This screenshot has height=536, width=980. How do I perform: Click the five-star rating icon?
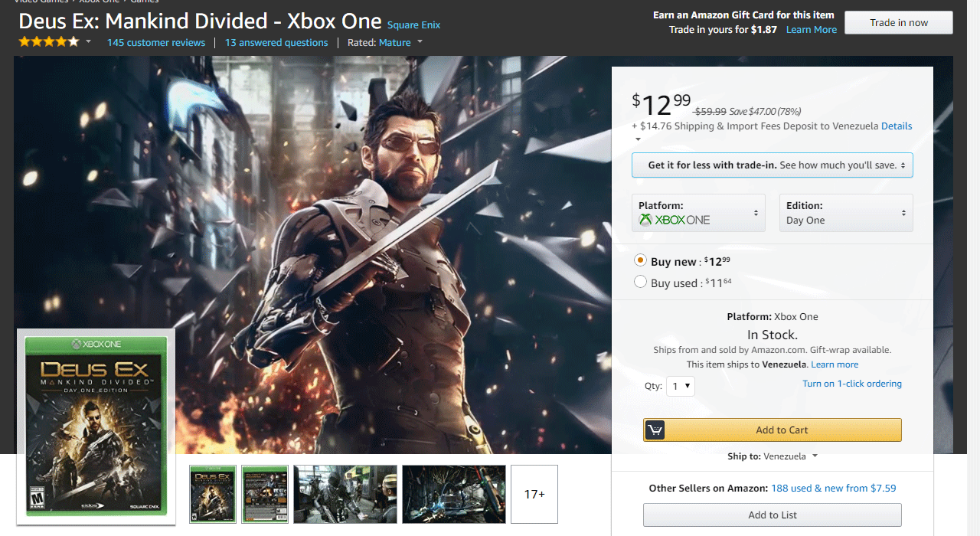[49, 42]
